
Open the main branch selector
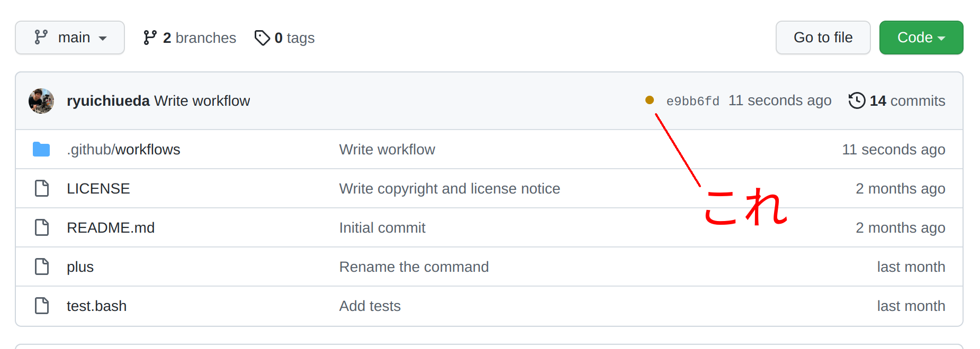click(69, 37)
